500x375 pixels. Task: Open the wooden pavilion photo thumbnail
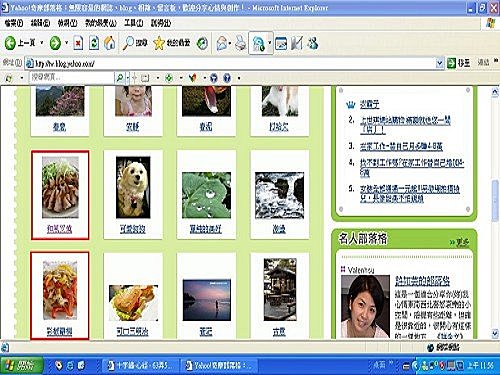coord(280,289)
